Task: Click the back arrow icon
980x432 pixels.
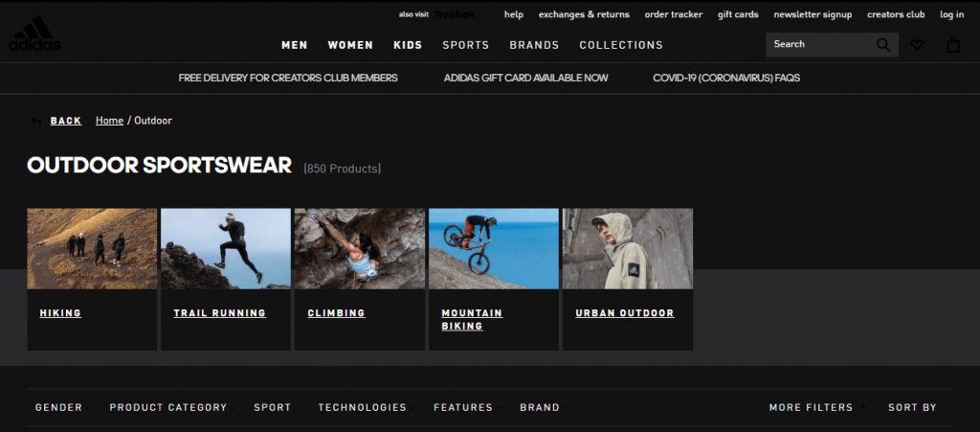Action: [36, 121]
